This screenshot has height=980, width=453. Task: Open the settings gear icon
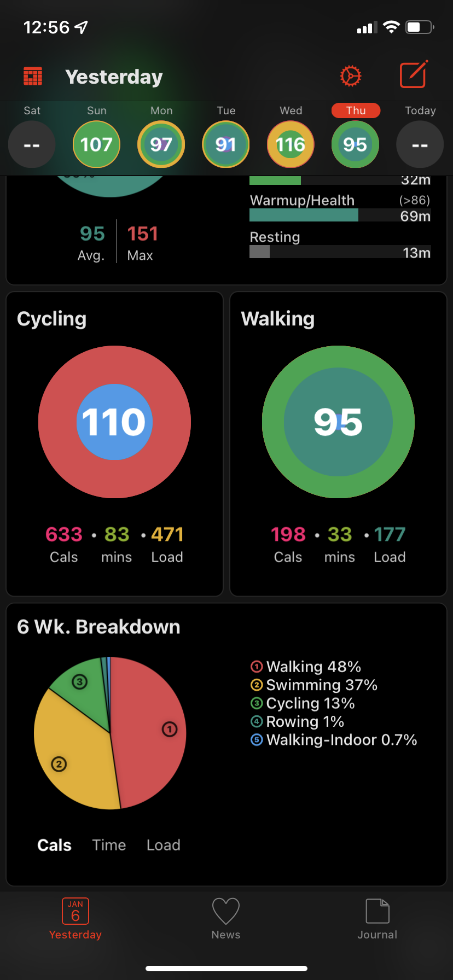[x=351, y=76]
